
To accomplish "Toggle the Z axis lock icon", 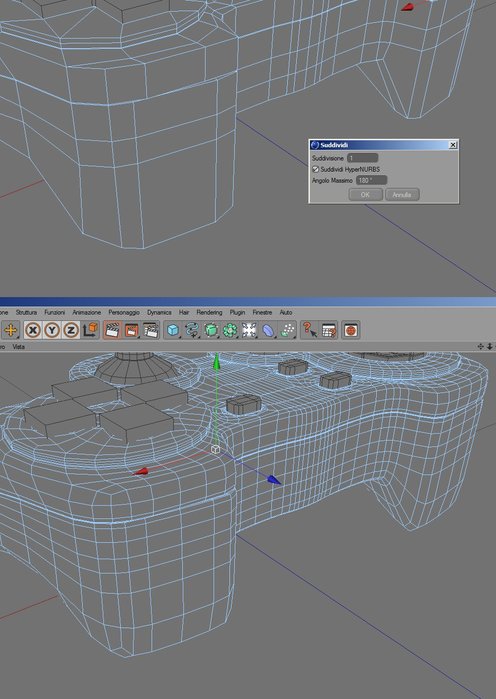I will click(71, 330).
